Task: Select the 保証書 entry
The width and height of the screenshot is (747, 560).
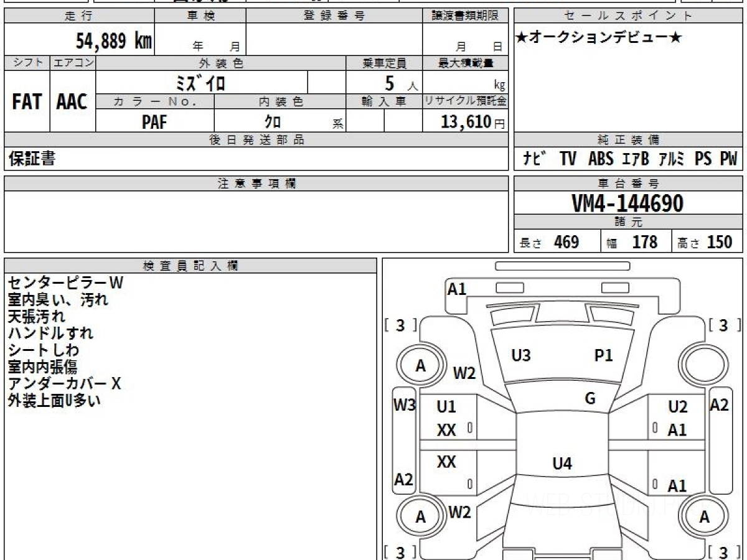Action: click(32, 159)
